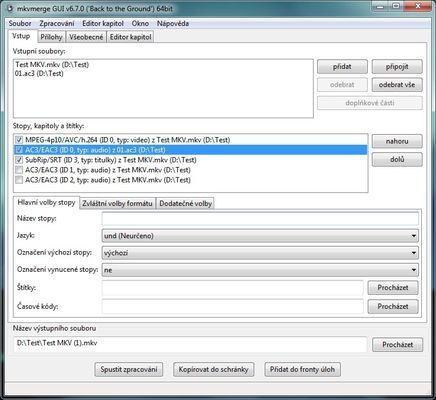Open the Jazyk language dropdown
This screenshot has height=400, width=436.
point(260,236)
